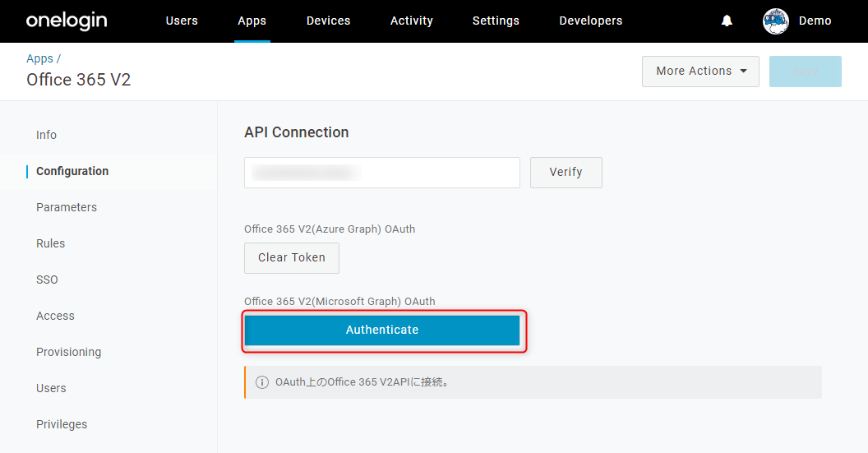Image resolution: width=868 pixels, height=453 pixels.
Task: Open the Devices menu
Action: tap(328, 21)
